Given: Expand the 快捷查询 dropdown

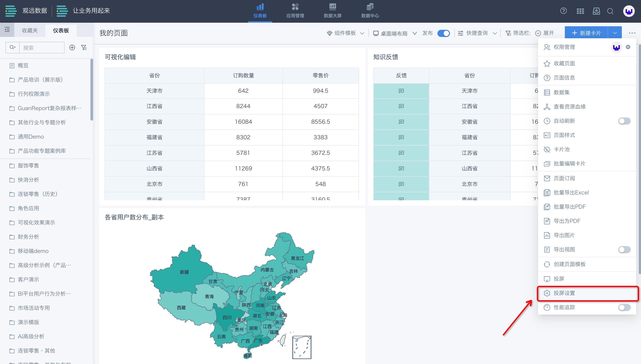Looking at the screenshot, I should tap(477, 33).
